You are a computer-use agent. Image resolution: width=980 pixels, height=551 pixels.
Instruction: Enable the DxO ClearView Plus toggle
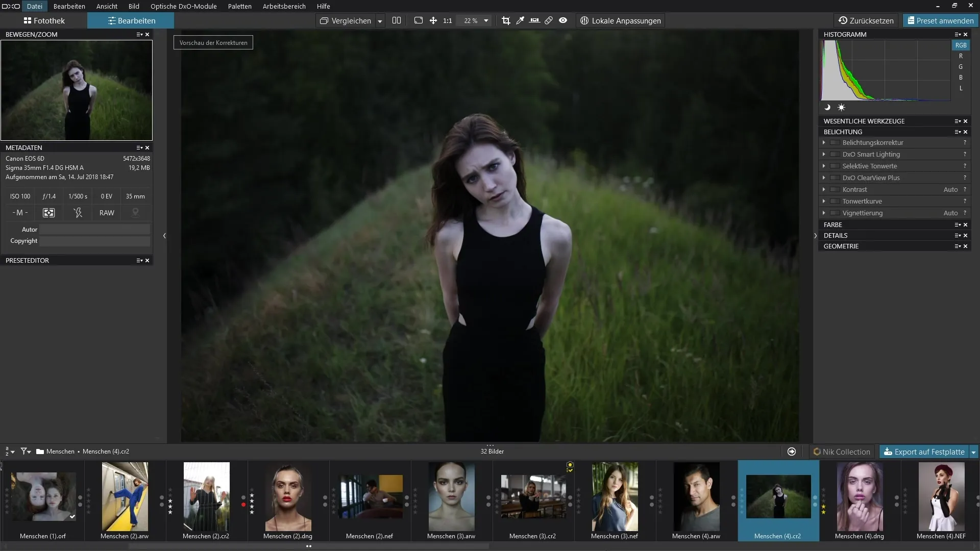835,178
